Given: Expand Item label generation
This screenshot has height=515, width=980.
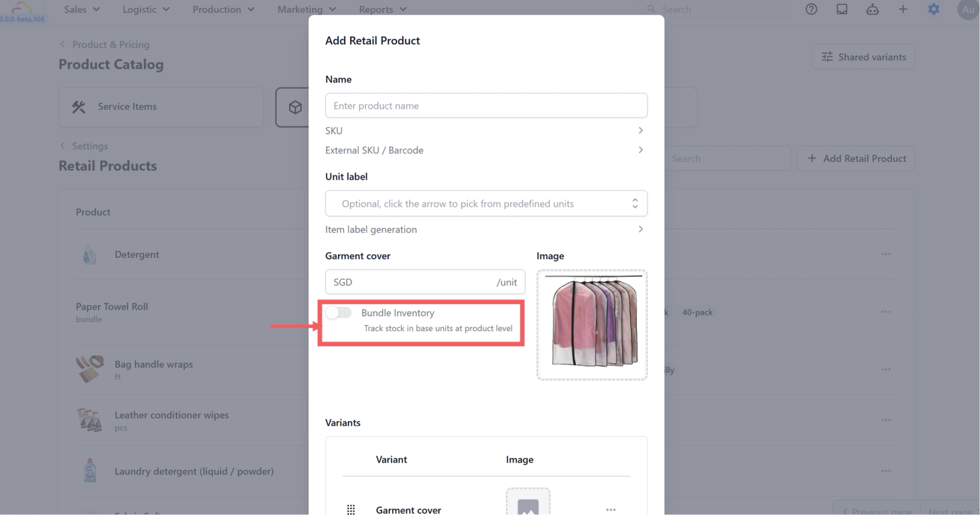Looking at the screenshot, I should click(x=486, y=229).
